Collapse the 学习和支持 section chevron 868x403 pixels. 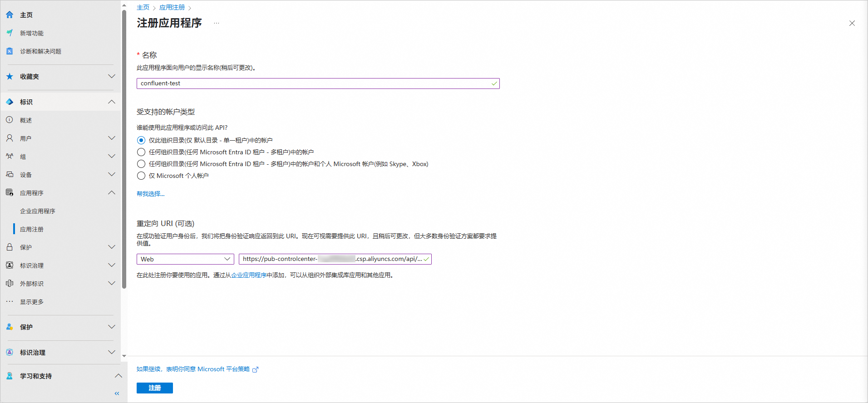(118, 376)
